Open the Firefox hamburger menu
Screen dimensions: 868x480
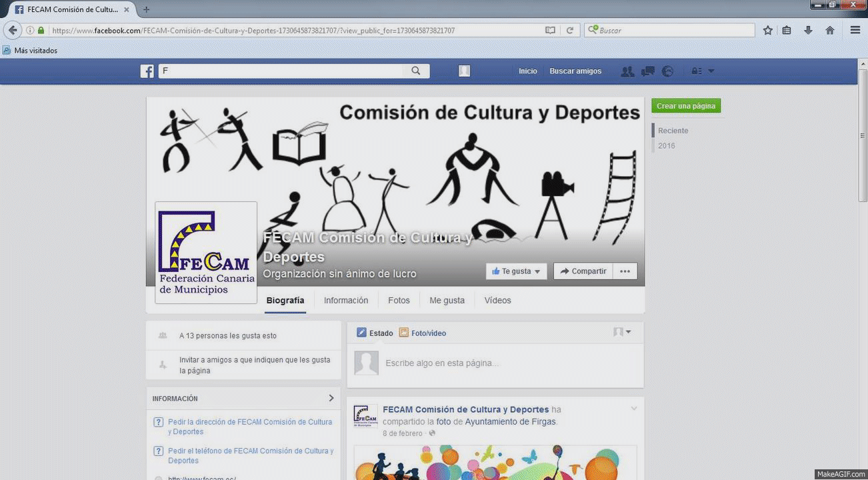855,30
